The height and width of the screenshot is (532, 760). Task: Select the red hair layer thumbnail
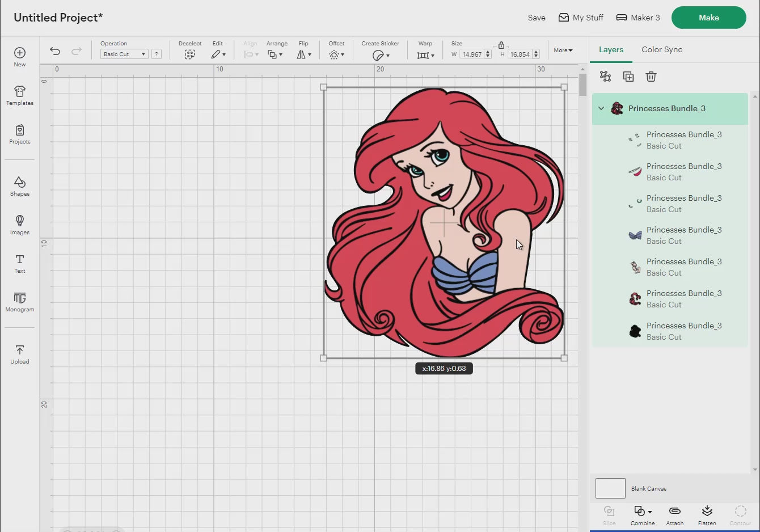[x=635, y=298]
